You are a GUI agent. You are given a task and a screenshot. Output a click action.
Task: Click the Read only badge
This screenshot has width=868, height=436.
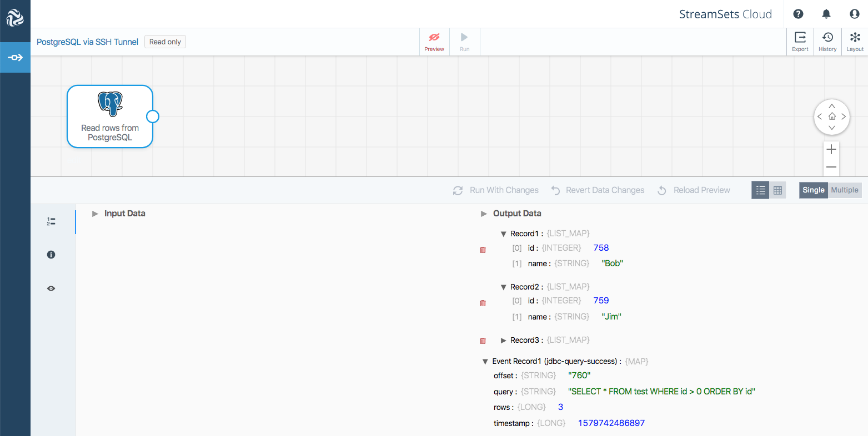click(165, 42)
